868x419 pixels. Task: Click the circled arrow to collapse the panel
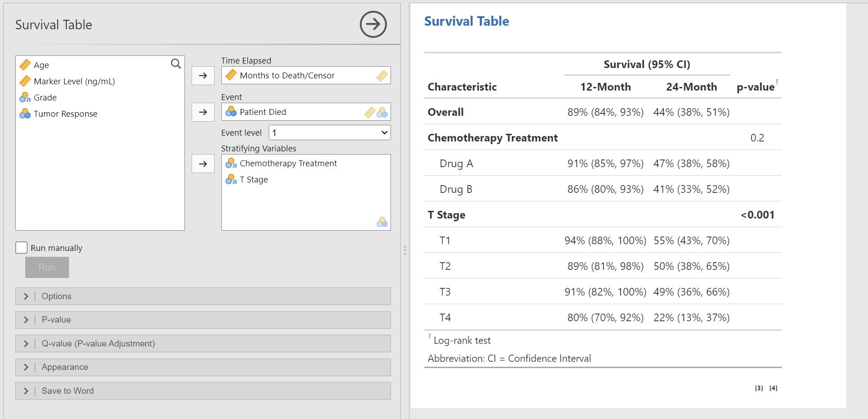pos(373,24)
